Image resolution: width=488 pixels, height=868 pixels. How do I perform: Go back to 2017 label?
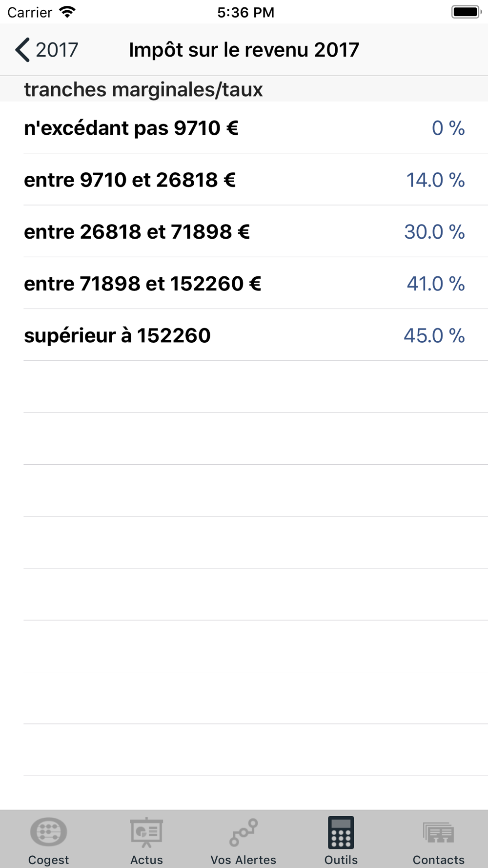(x=57, y=50)
